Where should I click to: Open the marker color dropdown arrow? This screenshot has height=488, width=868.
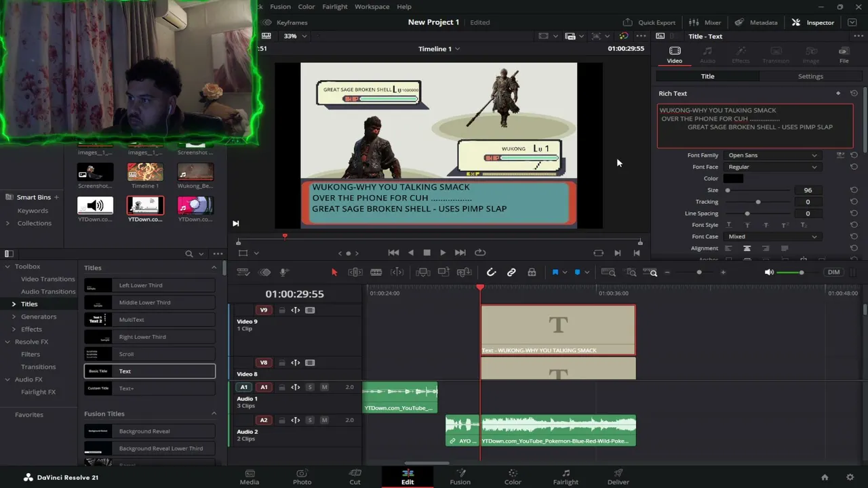point(587,272)
